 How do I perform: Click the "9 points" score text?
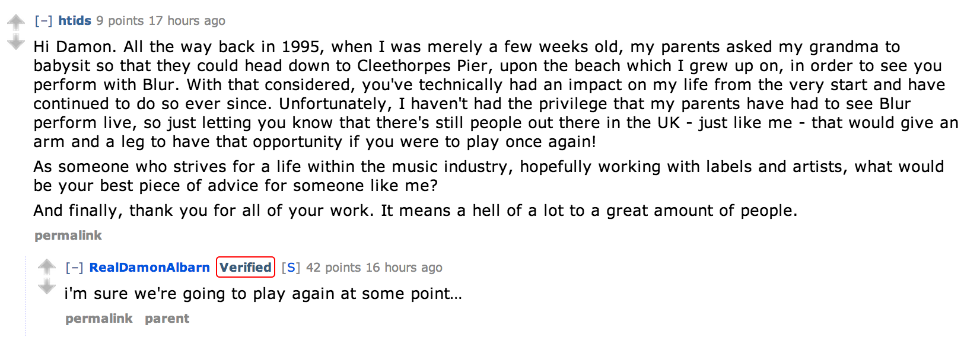point(120,21)
